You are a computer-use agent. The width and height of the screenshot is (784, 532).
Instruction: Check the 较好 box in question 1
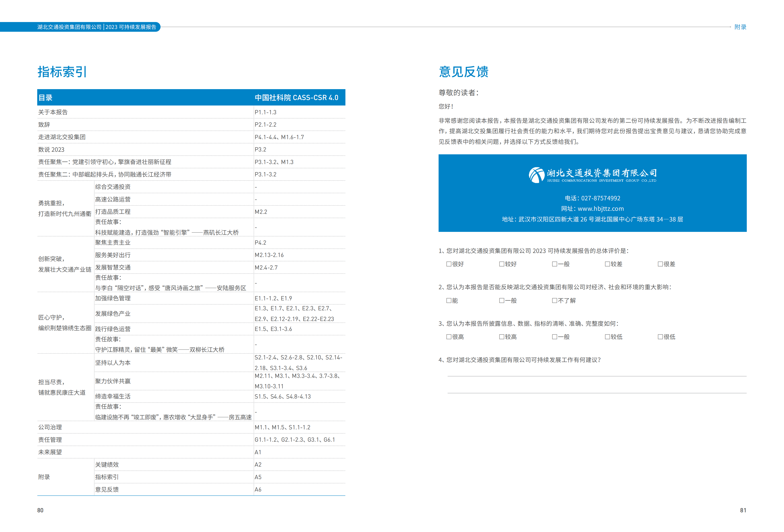pyautogui.click(x=502, y=264)
